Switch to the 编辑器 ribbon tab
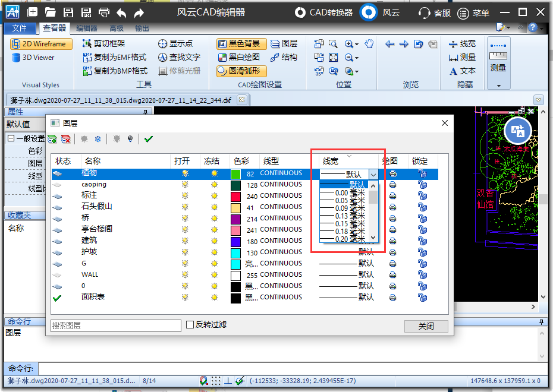This screenshot has height=392, width=553. (87, 28)
